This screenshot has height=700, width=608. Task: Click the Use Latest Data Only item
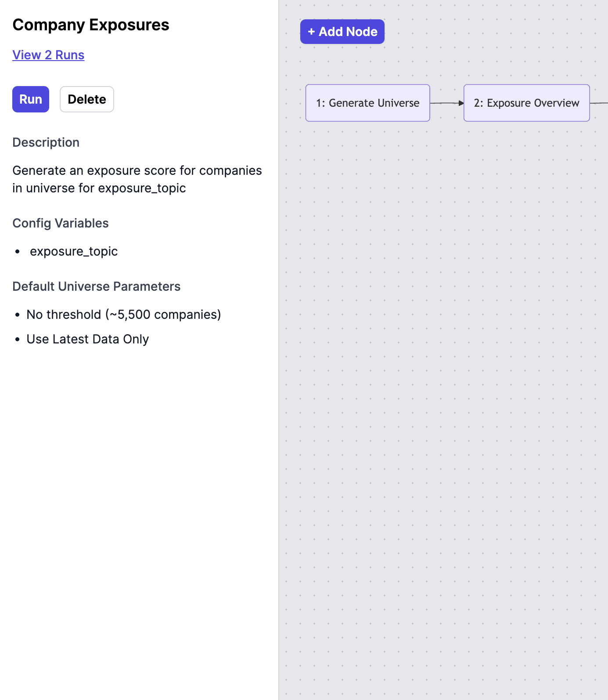coord(88,339)
